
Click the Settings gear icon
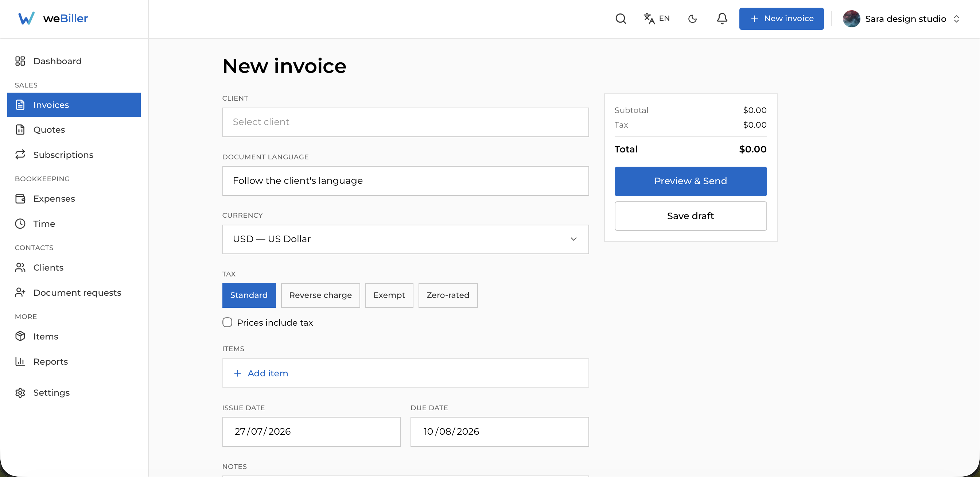pos(20,392)
